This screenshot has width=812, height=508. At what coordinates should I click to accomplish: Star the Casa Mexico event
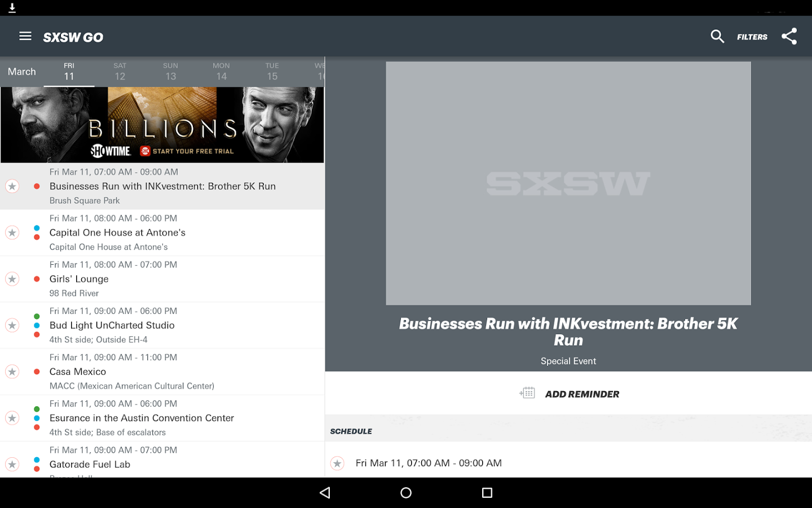click(x=12, y=371)
